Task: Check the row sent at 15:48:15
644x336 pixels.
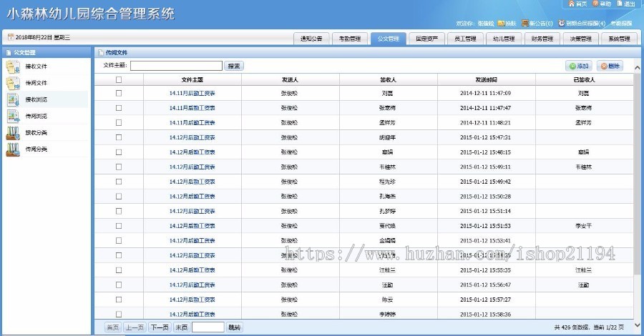Action: point(119,152)
